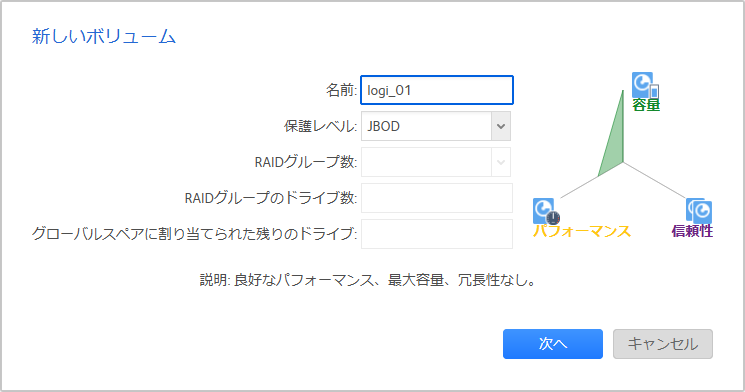Click the パフォーマンス performance gauge icon
The width and height of the screenshot is (745, 392).
click(546, 211)
